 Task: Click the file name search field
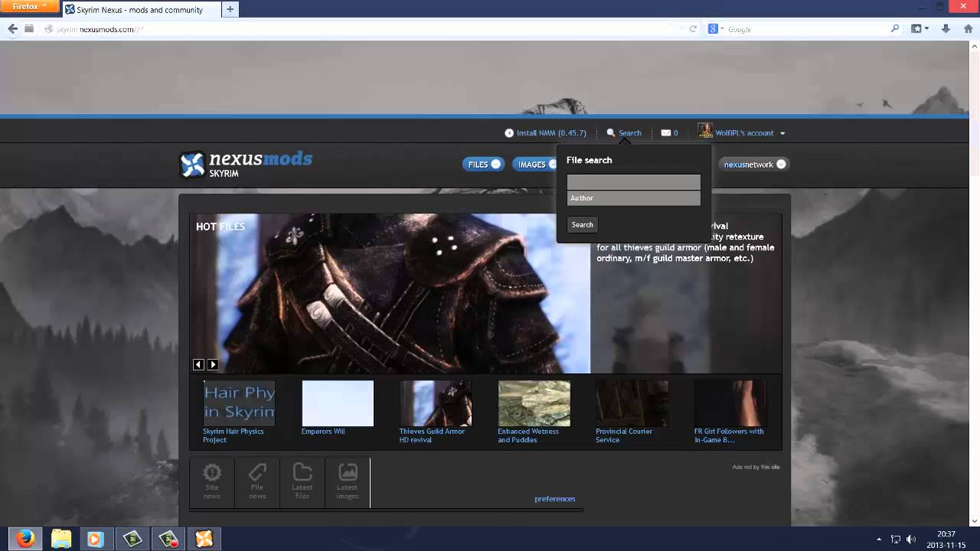tap(633, 182)
